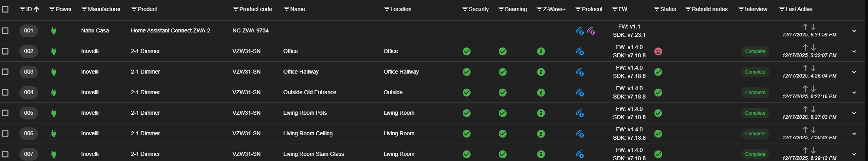Image resolution: width=868 pixels, height=161 pixels.
Task: Click the Beaming checkmark for Living Room Pots
Action: pos(503,113)
